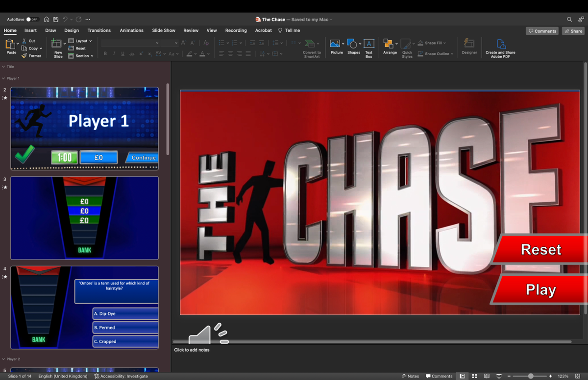This screenshot has width=588, height=380.
Task: Click the zoom slider in status bar
Action: point(531,376)
